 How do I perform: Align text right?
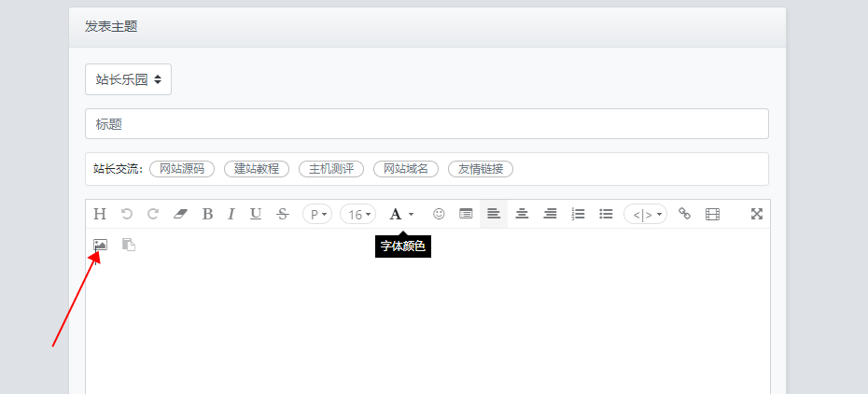pyautogui.click(x=550, y=214)
